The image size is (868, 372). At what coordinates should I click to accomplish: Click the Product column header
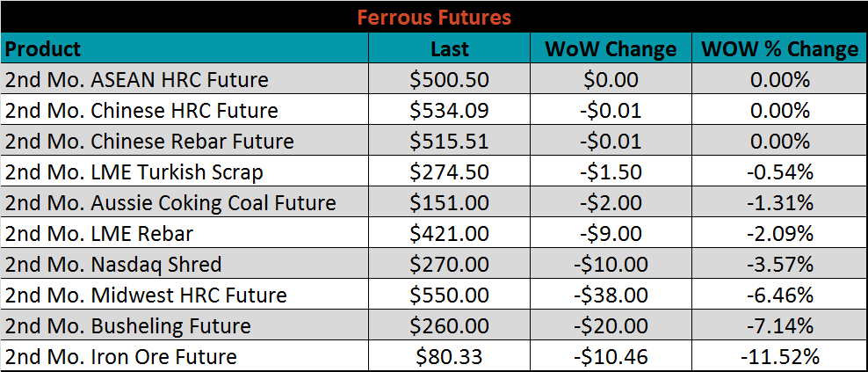(184, 48)
